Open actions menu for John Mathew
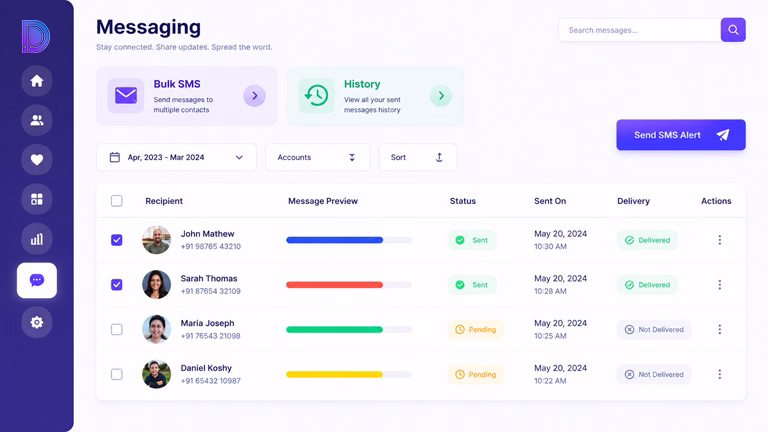Screen dimensions: 768x432 point(720,240)
